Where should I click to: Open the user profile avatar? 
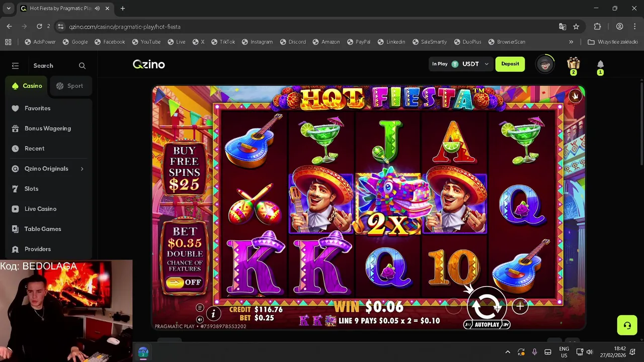coord(545,64)
